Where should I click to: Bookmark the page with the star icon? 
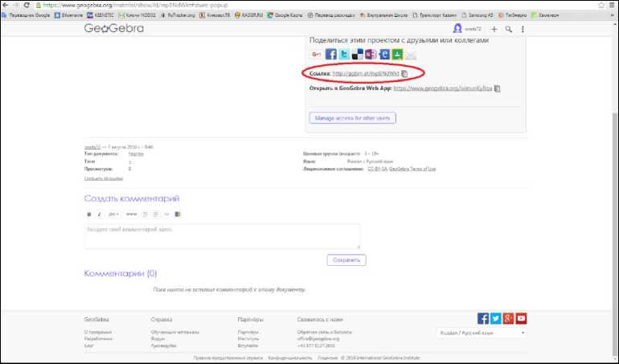click(x=601, y=6)
